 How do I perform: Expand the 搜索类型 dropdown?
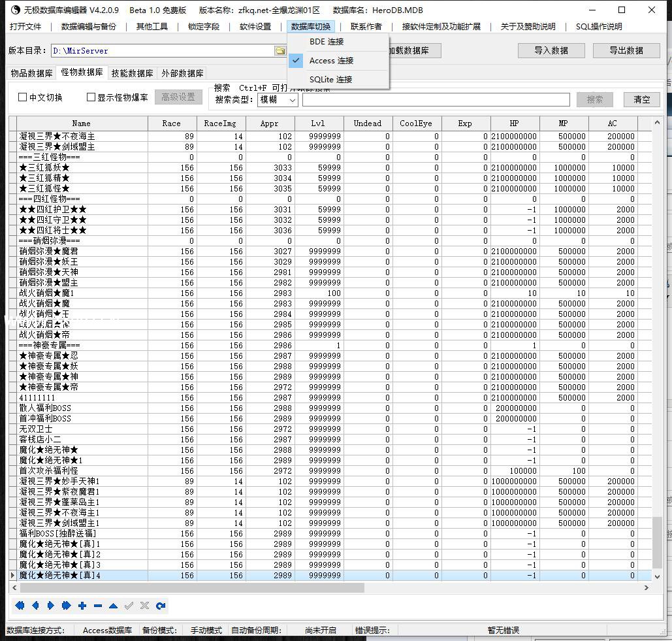[x=292, y=100]
